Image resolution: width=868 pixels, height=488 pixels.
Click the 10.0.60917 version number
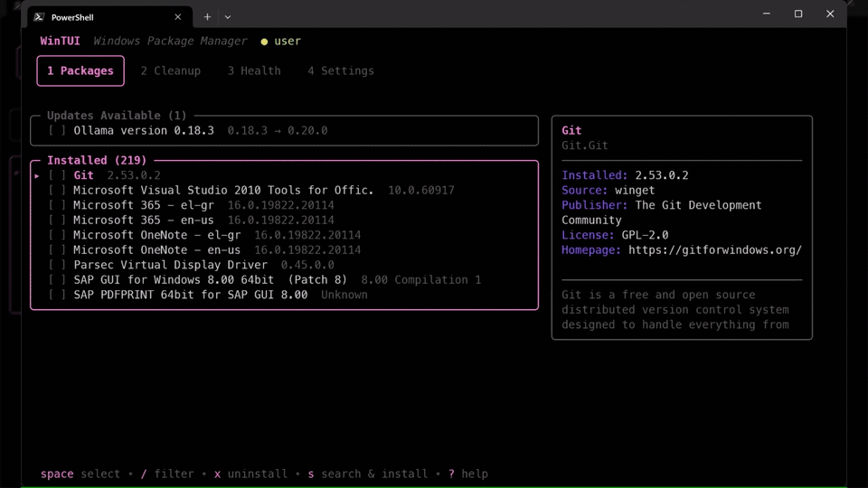tap(421, 191)
